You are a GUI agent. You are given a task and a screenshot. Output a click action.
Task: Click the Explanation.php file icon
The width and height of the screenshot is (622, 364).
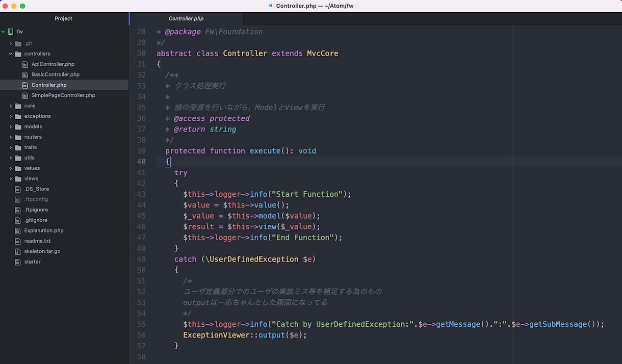18,230
